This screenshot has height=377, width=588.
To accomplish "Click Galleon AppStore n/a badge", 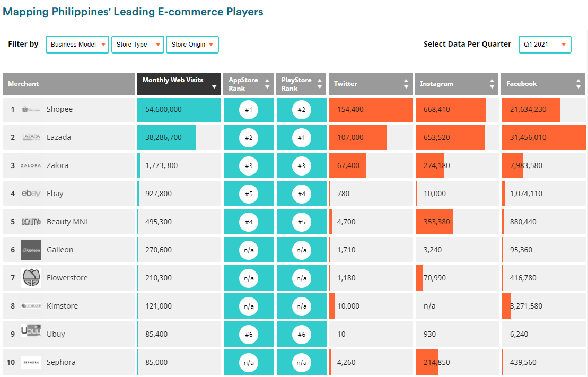I will tap(249, 250).
